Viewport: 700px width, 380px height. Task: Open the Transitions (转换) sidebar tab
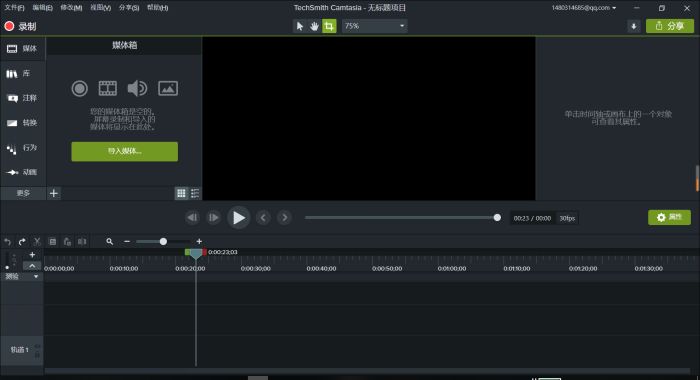[22, 123]
